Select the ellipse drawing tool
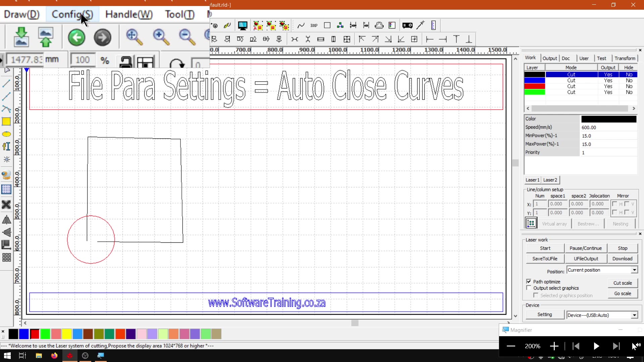 [x=6, y=134]
